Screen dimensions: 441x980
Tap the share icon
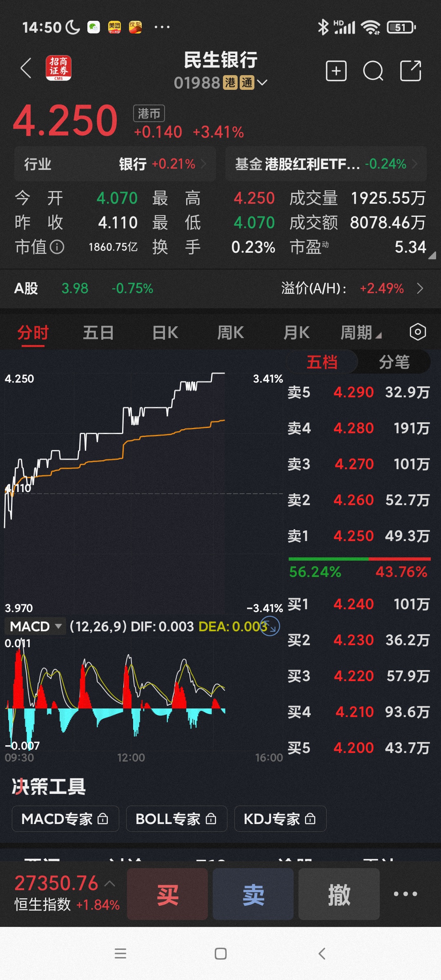click(x=410, y=71)
